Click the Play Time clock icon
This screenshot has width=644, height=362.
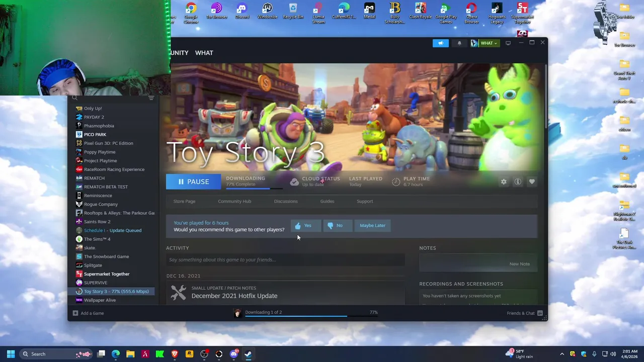coord(396,182)
